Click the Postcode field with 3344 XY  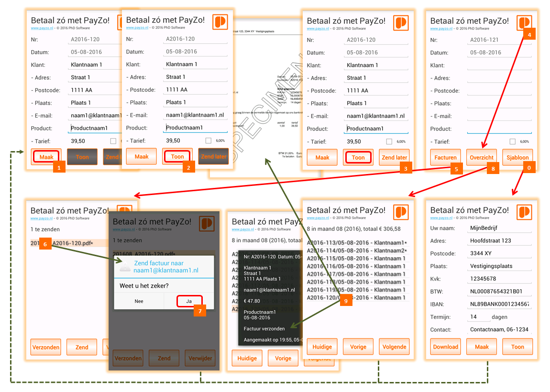click(x=499, y=253)
